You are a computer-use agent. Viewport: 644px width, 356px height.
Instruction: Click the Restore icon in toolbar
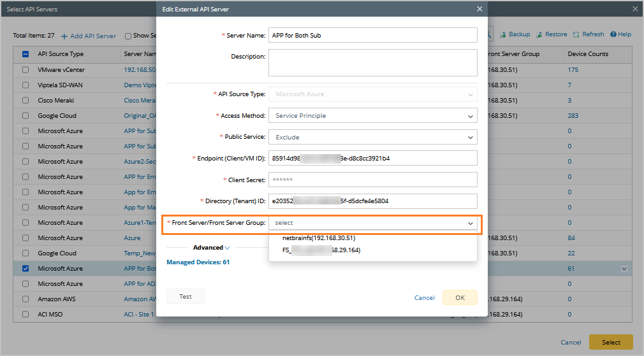539,34
